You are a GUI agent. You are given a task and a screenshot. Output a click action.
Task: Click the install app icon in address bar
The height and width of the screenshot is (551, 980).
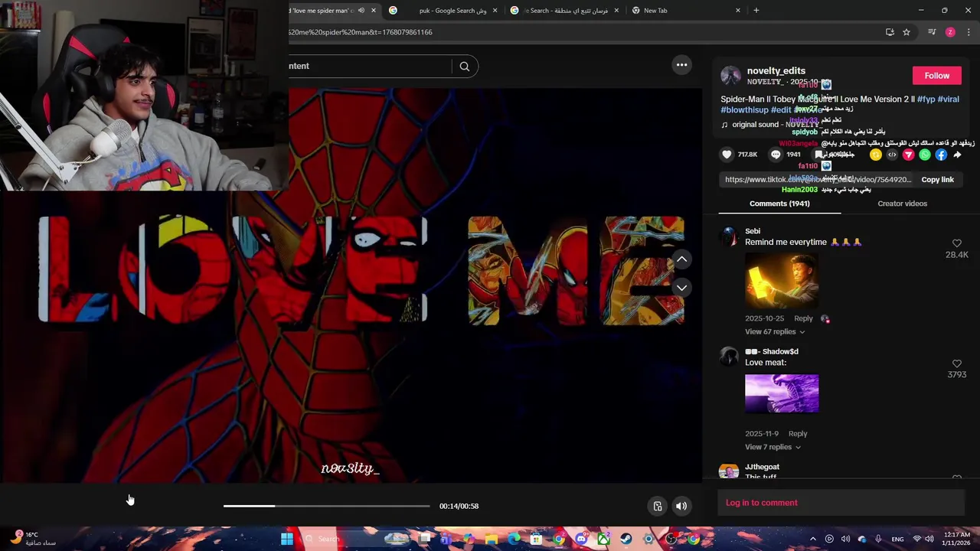[890, 32]
